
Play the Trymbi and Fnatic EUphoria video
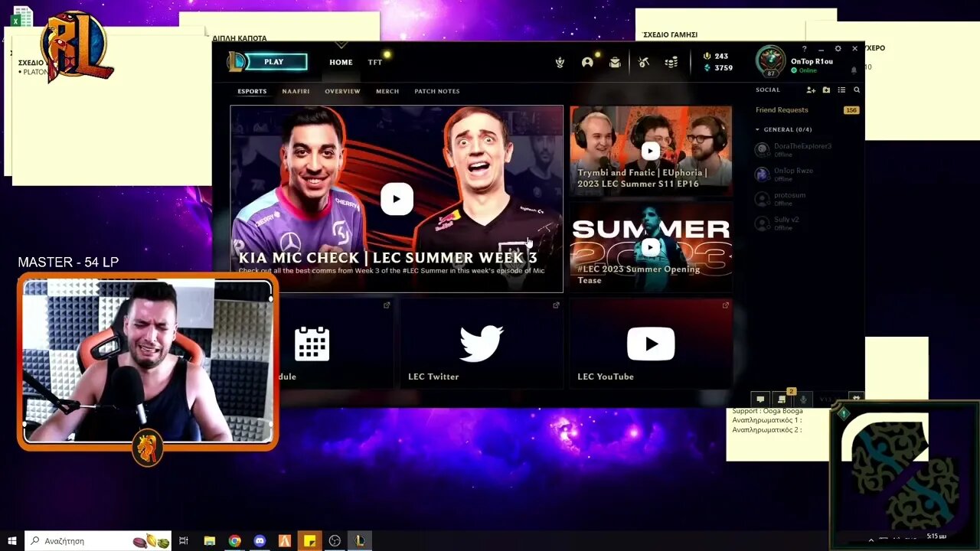650,151
